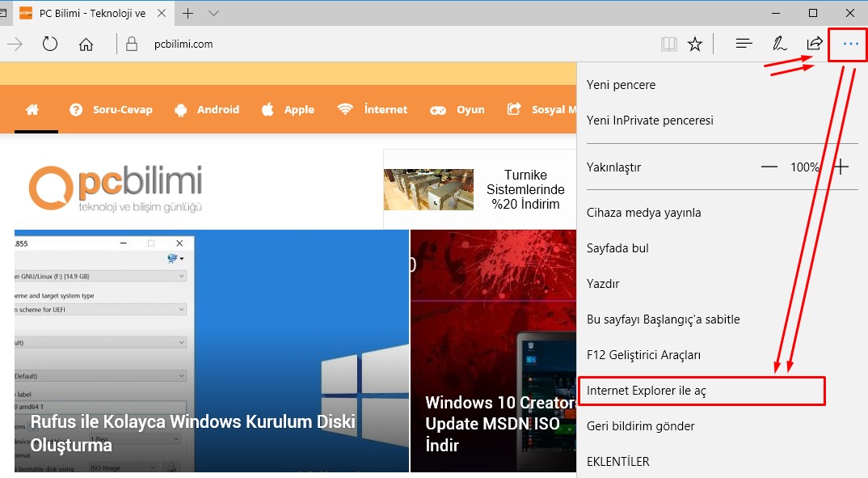Go to browser Home icon
This screenshot has height=478, width=868.
(x=86, y=44)
